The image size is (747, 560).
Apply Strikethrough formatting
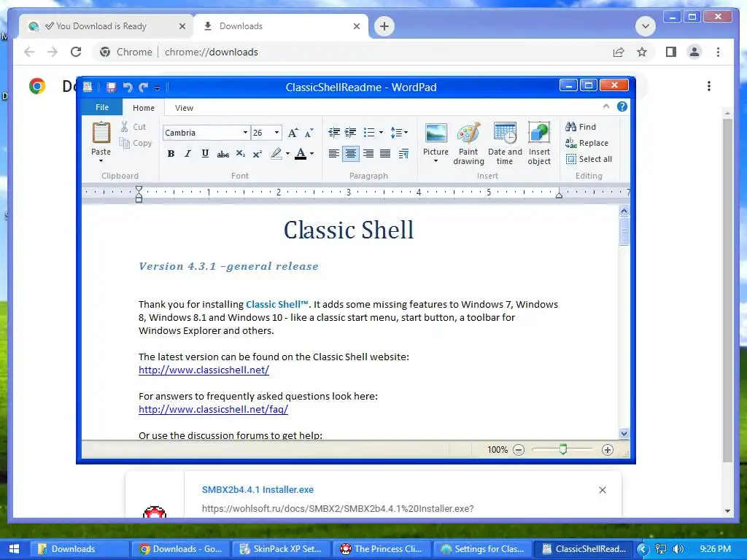[222, 154]
